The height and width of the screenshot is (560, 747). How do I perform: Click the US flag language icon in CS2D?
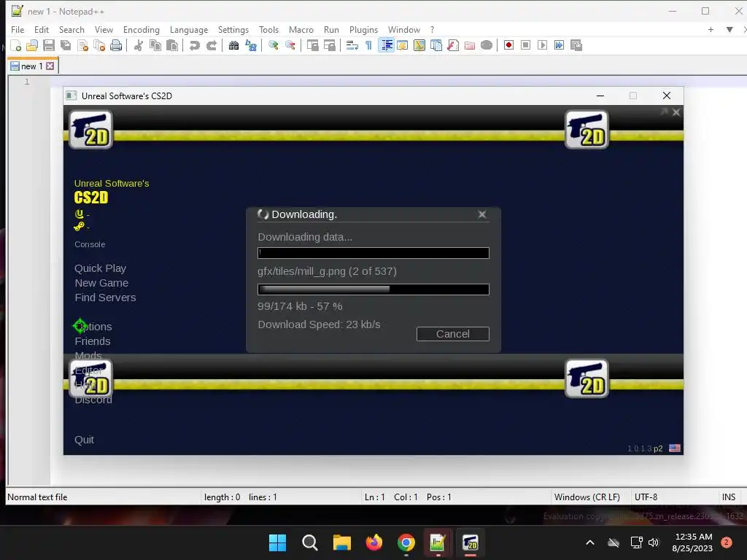(675, 448)
